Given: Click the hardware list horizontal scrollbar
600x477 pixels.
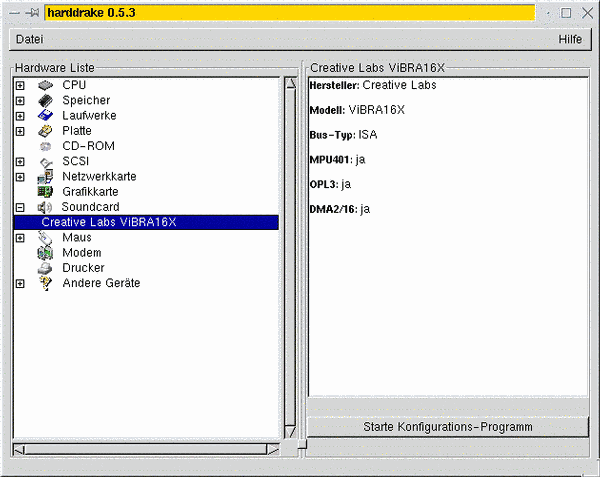Looking at the screenshot, I should (x=145, y=447).
